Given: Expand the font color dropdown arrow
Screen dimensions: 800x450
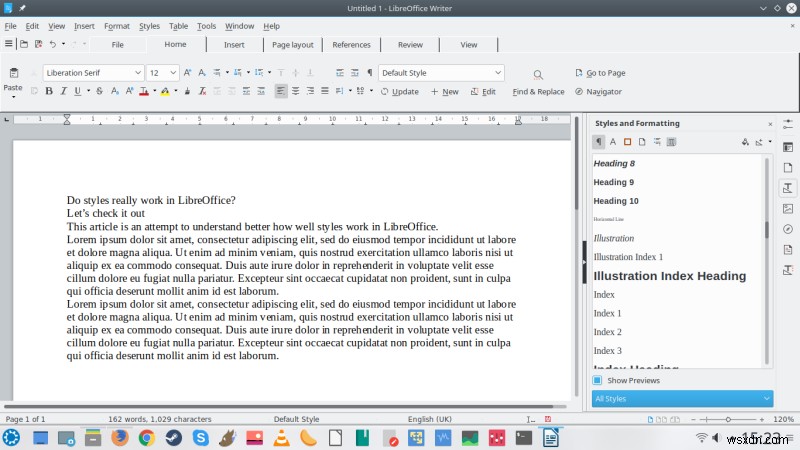Looking at the screenshot, I should coord(155,91).
